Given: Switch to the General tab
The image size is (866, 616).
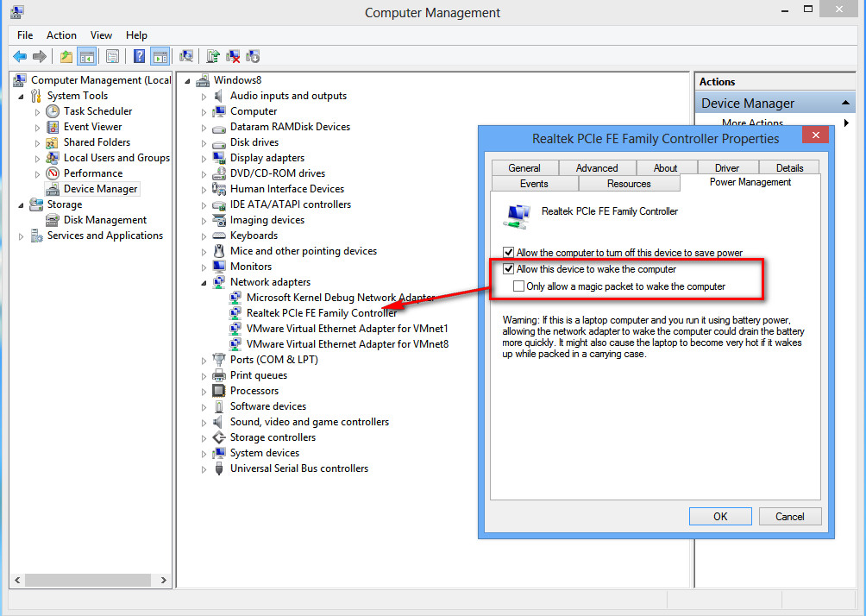Looking at the screenshot, I should pyautogui.click(x=524, y=168).
